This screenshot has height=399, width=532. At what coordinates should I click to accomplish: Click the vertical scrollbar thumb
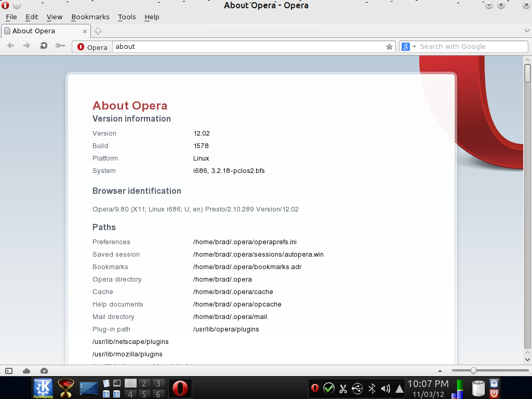point(527,73)
